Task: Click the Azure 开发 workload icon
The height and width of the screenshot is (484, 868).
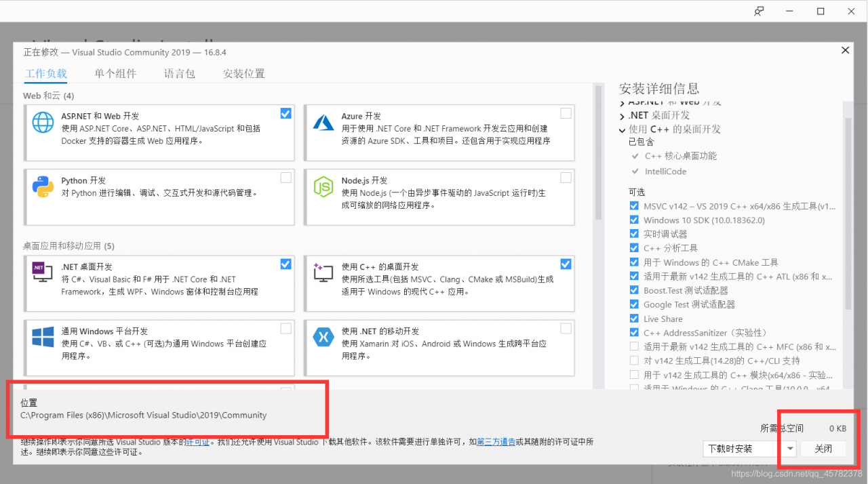Action: click(323, 122)
